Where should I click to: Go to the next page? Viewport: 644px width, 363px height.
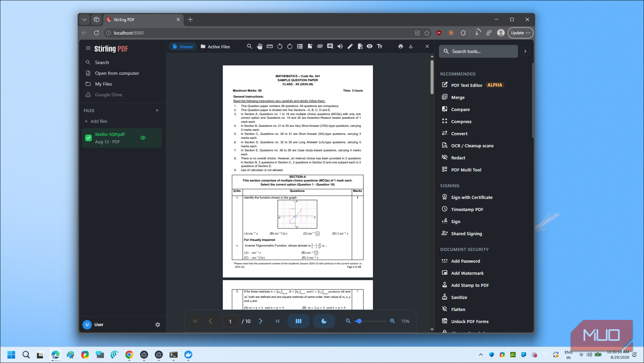(x=261, y=321)
